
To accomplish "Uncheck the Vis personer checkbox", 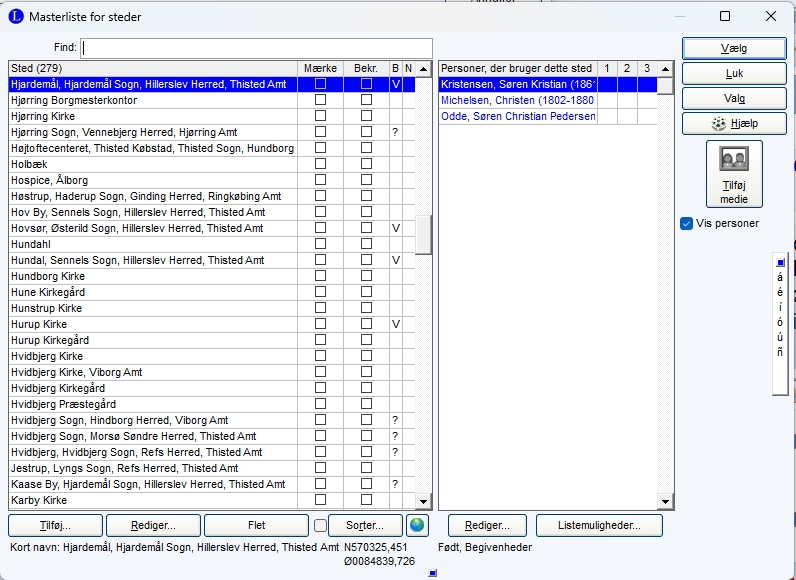I will (x=686, y=224).
